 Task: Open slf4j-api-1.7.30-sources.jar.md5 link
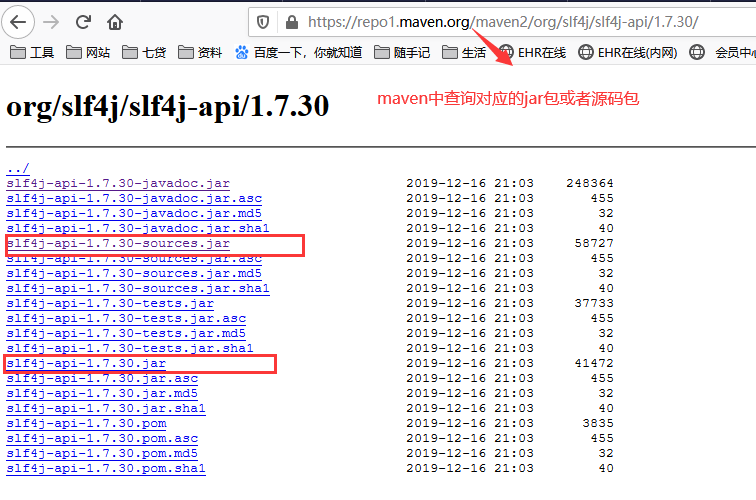tap(134, 273)
